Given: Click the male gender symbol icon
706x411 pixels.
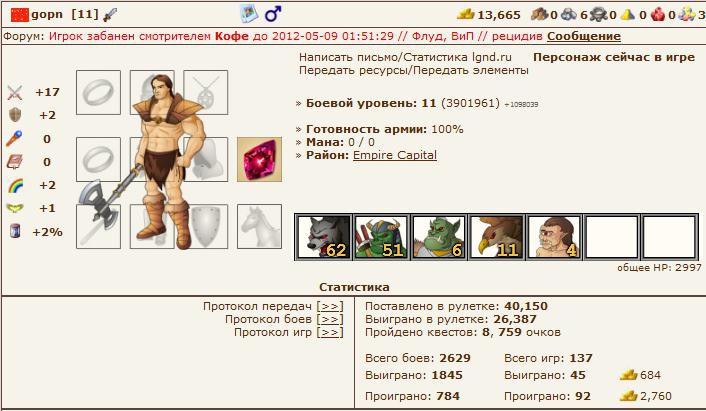Looking at the screenshot, I should [x=273, y=14].
